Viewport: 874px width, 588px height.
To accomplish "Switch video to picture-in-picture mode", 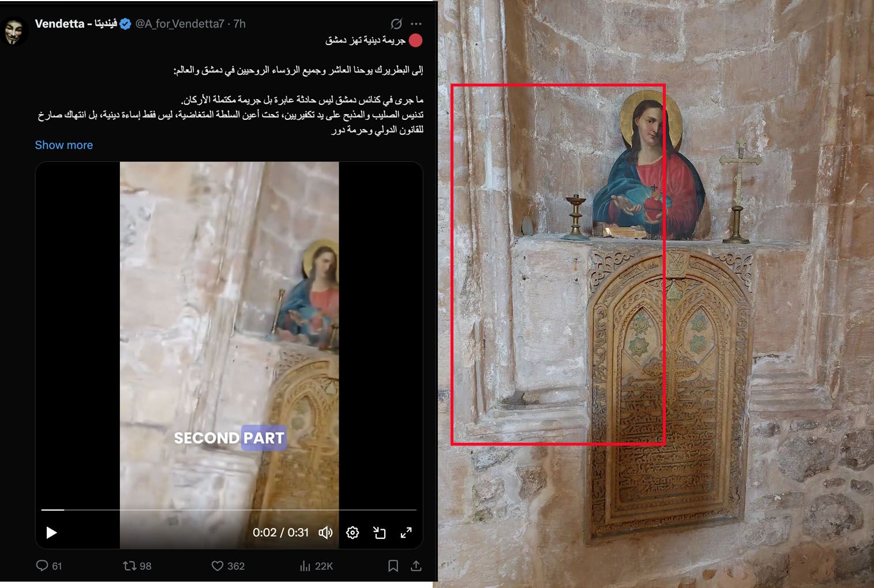I will pyautogui.click(x=380, y=533).
